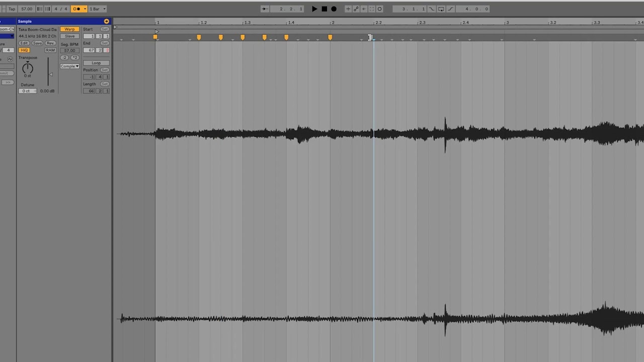Select the Seg. BPM field 57.00
The image size is (644, 362).
69,51
